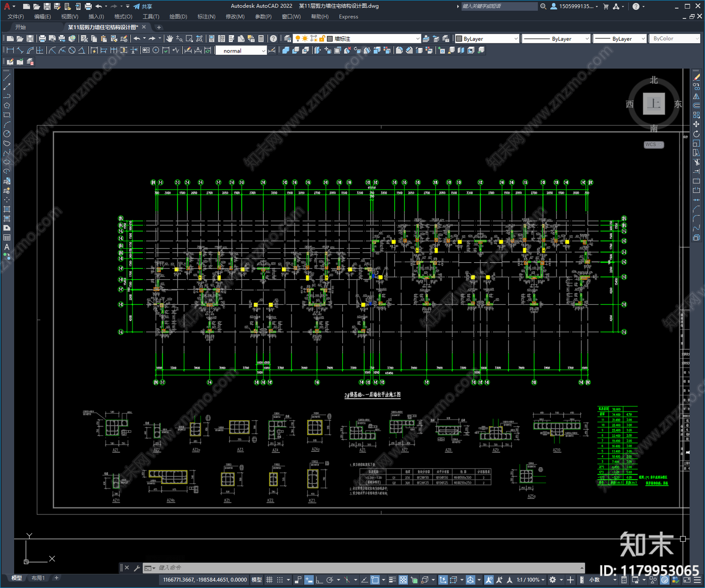705x588 pixels.
Task: Click the Workspace Switching gear icon
Action: click(x=553, y=580)
